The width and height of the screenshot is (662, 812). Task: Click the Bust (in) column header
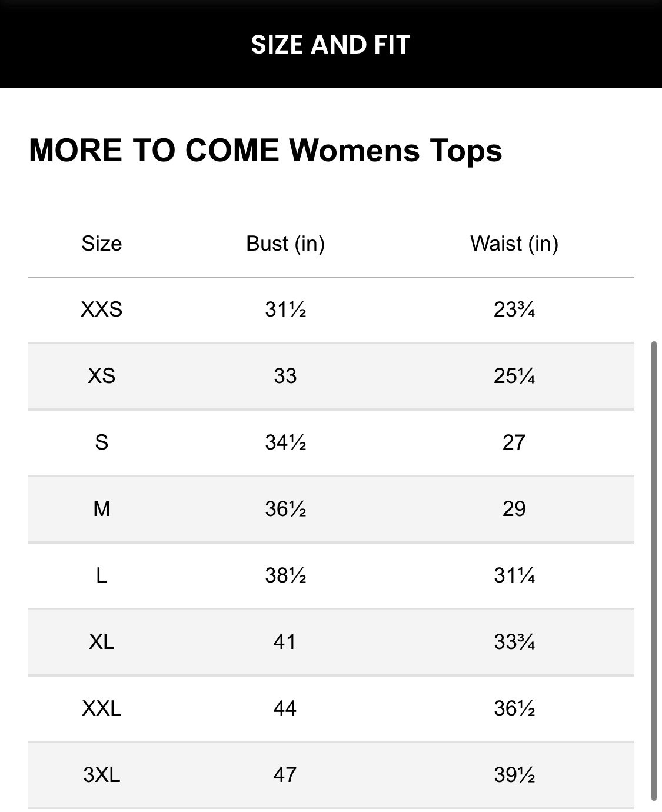tap(285, 243)
